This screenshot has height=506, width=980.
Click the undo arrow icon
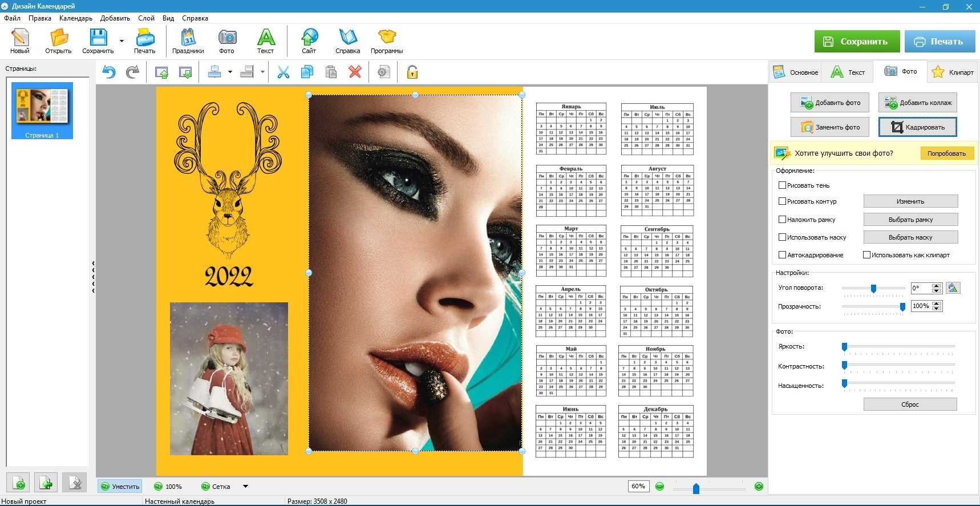(x=109, y=72)
